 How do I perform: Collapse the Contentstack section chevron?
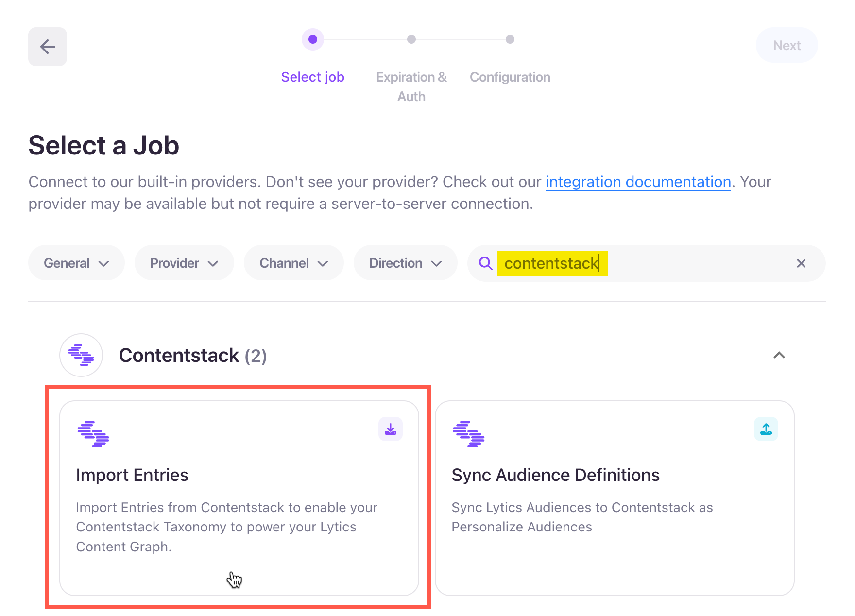(779, 355)
